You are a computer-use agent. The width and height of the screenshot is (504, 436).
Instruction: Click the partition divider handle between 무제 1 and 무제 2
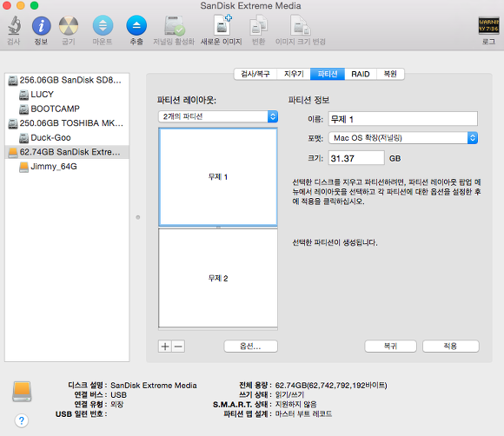[x=218, y=228]
